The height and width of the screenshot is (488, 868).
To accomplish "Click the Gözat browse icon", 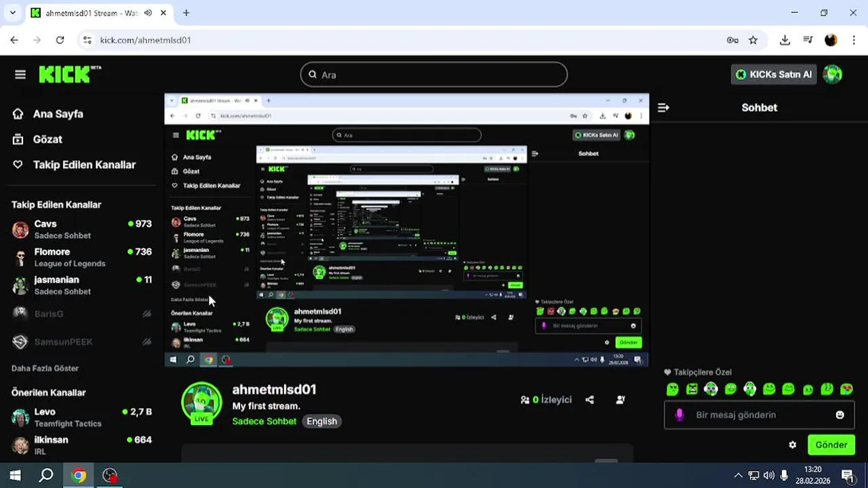I will coord(18,139).
